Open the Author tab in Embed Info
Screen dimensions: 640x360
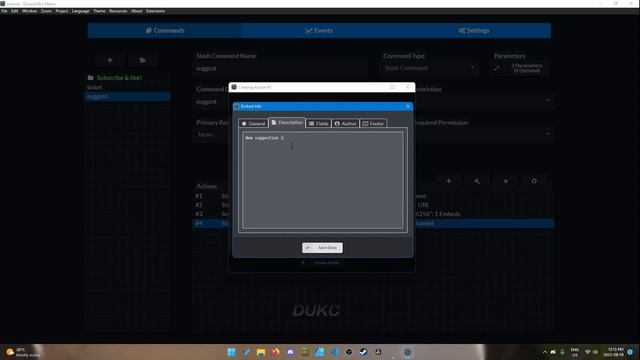coord(345,123)
